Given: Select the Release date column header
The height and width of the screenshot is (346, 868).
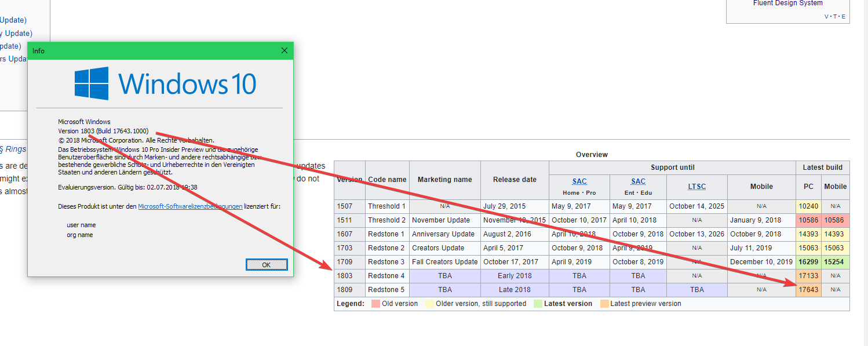Looking at the screenshot, I should click(515, 180).
